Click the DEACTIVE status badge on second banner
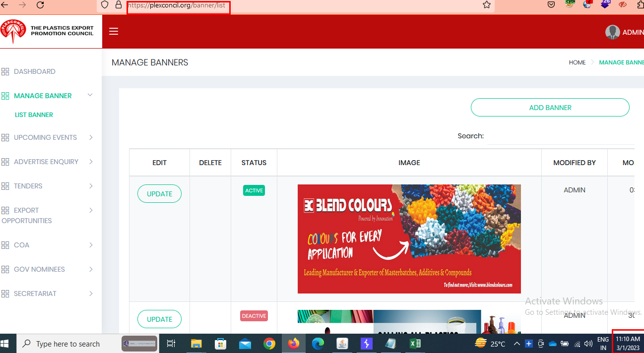 coord(254,316)
